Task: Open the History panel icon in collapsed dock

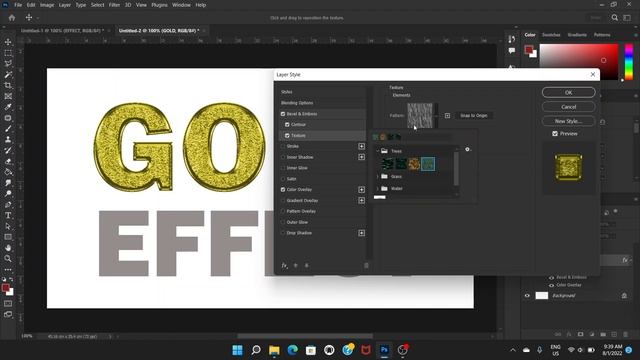Action: pos(512,39)
